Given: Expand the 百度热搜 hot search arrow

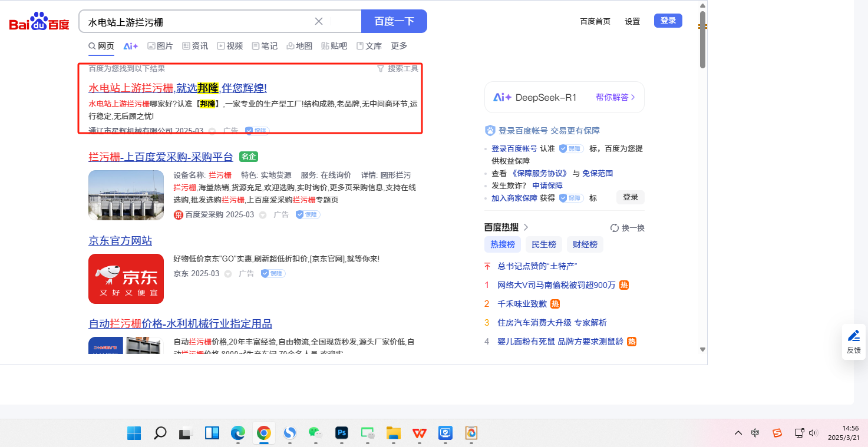Looking at the screenshot, I should pos(526,227).
